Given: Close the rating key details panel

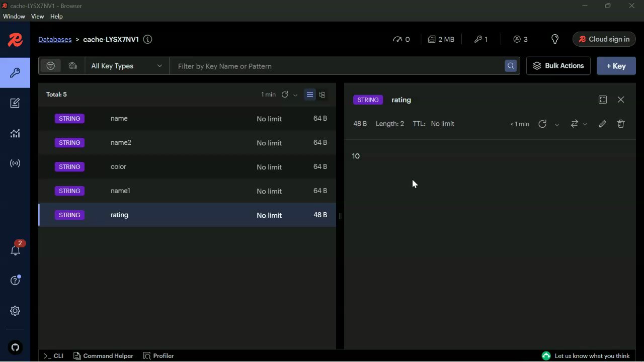Looking at the screenshot, I should click(x=621, y=100).
